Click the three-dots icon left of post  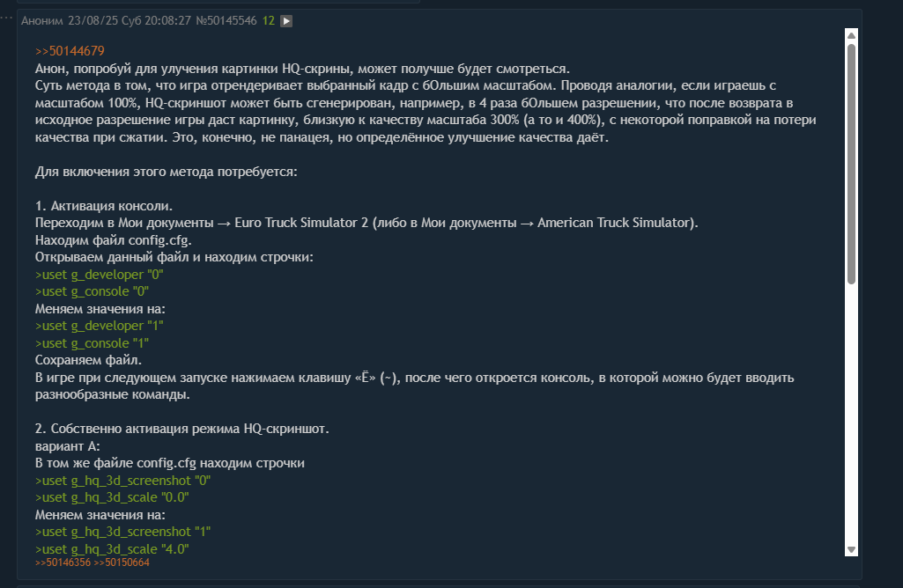[x=5, y=17]
